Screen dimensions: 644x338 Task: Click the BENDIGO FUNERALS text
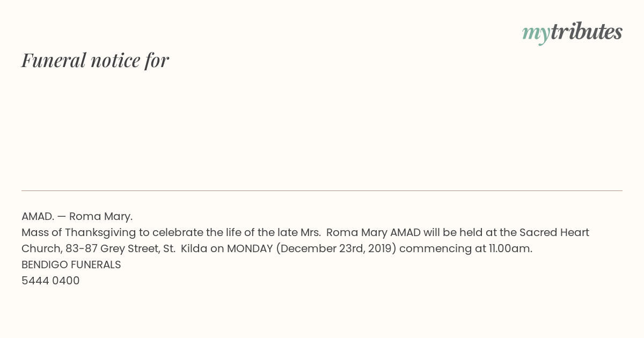71,264
